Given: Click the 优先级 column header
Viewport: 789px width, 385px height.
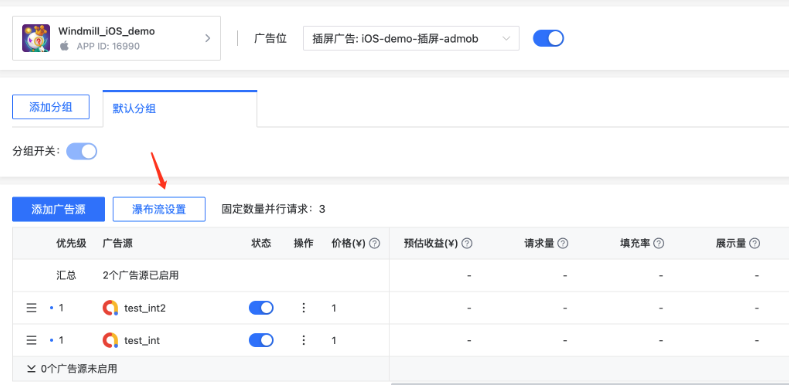Looking at the screenshot, I should (71, 244).
